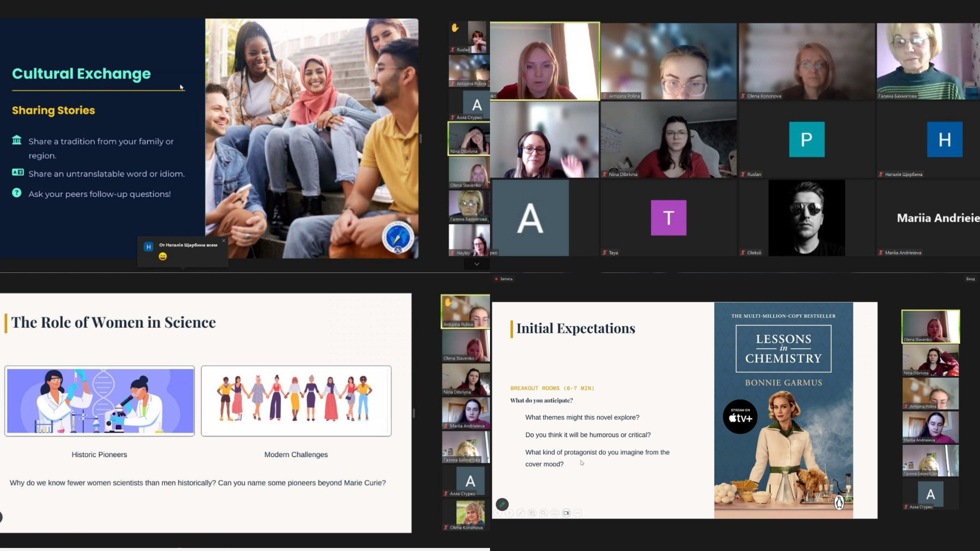Click Ruslan's teal P avatar tile
The height and width of the screenshot is (551, 980).
click(x=806, y=139)
